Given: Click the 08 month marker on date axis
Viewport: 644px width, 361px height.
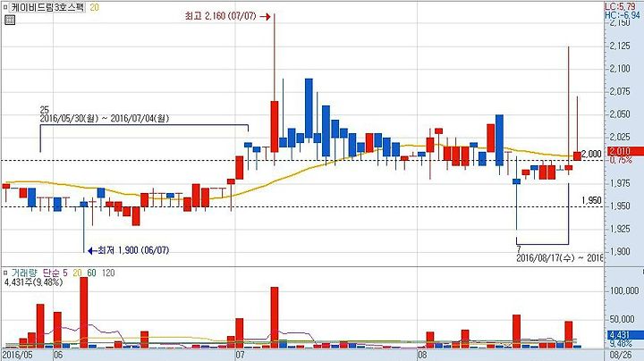Looking at the screenshot, I should pyautogui.click(x=422, y=355).
